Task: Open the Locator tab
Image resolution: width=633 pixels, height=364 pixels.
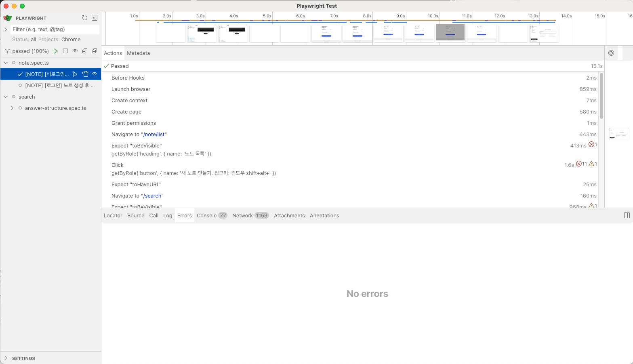Action: [113, 215]
